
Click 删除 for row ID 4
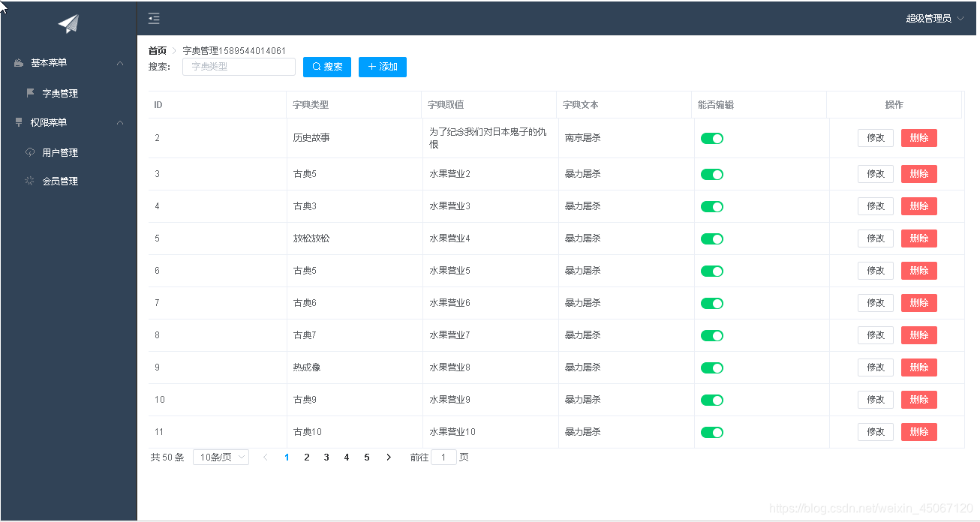click(x=919, y=206)
